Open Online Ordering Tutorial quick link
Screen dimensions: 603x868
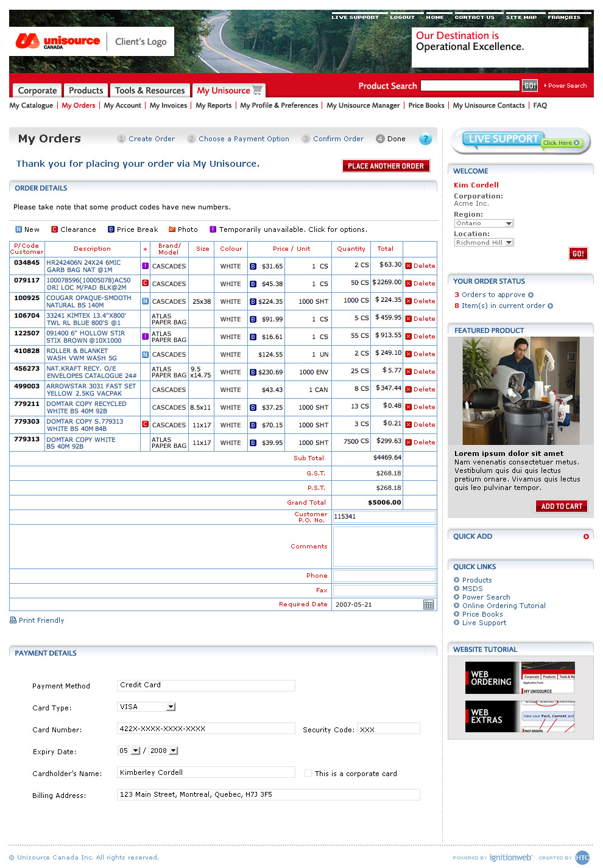[504, 606]
